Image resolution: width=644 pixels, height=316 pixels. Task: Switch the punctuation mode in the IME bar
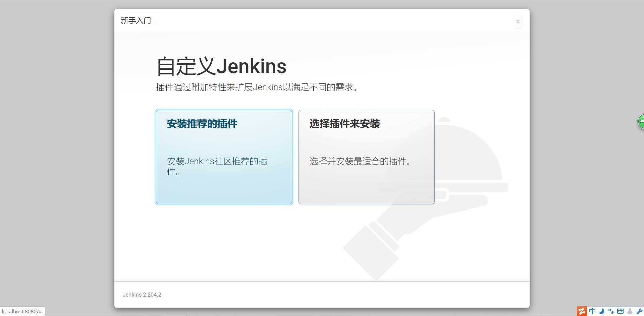611,311
